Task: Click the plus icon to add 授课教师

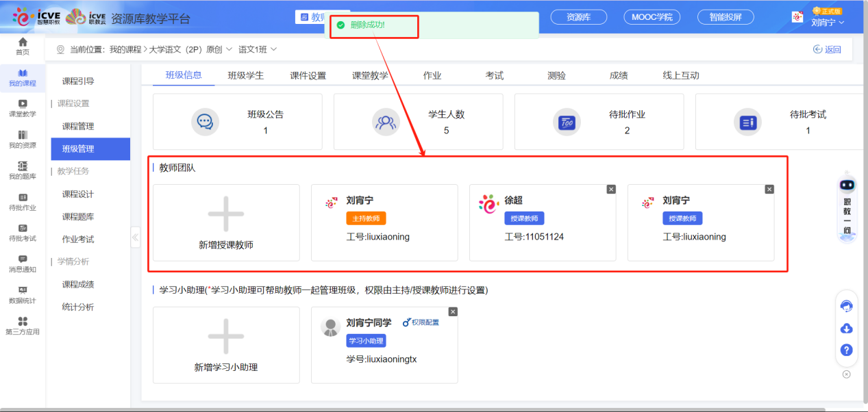Action: [225, 214]
